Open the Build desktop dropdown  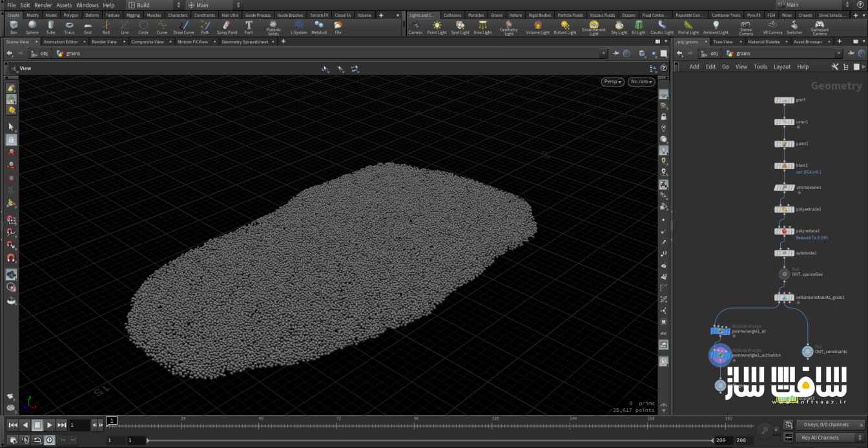pyautogui.click(x=154, y=5)
